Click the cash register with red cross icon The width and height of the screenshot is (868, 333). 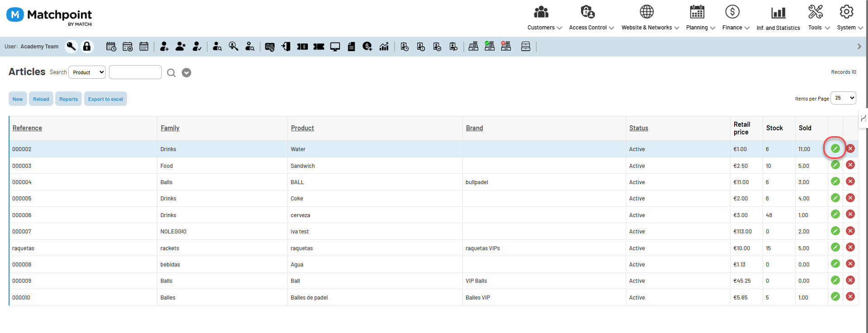coord(506,46)
